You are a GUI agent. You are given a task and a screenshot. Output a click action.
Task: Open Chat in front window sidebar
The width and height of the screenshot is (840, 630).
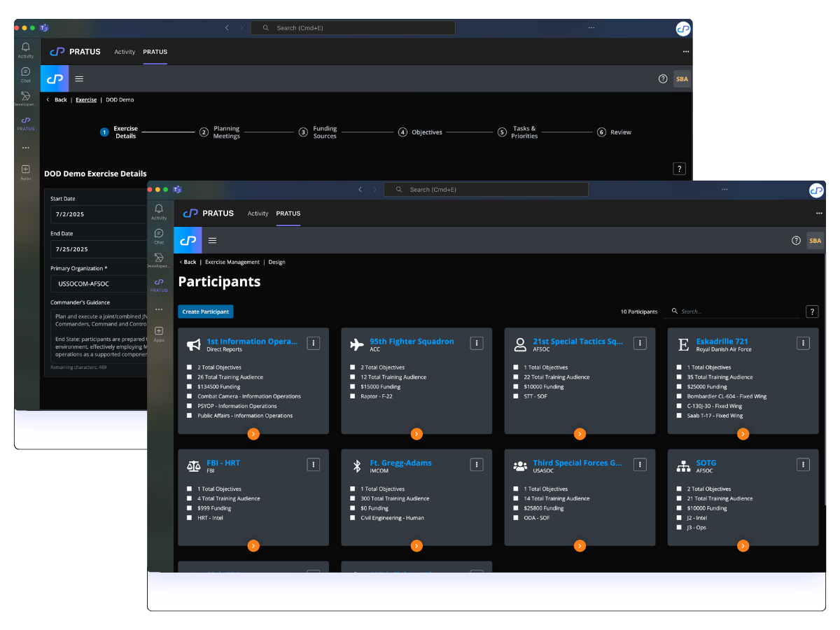159,236
